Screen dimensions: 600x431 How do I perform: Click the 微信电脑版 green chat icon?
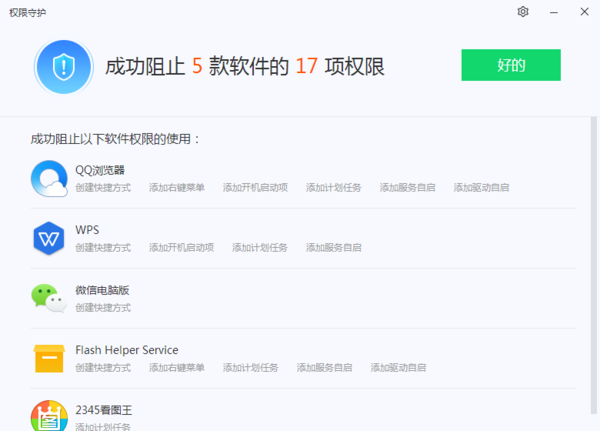(49, 298)
